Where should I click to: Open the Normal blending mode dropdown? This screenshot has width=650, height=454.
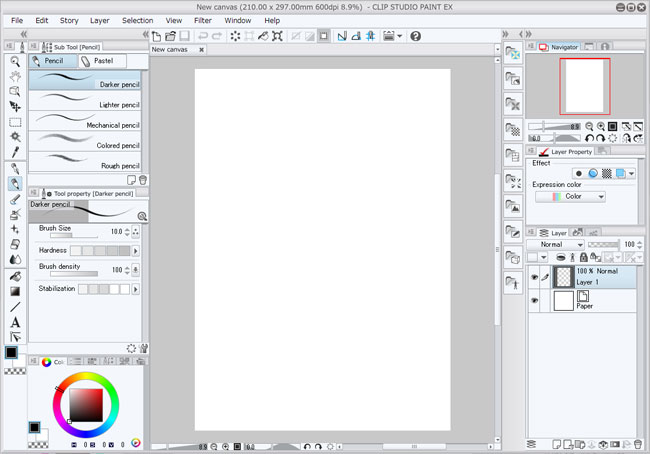click(x=556, y=244)
